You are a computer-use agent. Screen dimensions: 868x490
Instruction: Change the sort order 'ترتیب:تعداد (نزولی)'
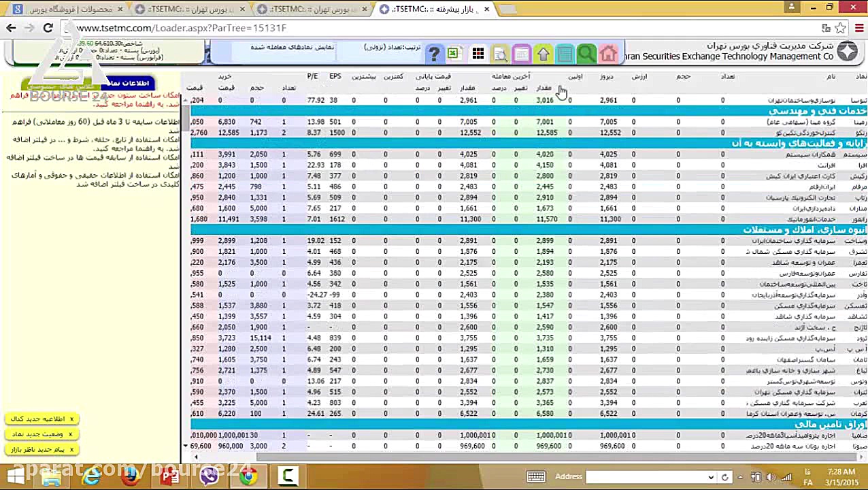pyautogui.click(x=392, y=47)
